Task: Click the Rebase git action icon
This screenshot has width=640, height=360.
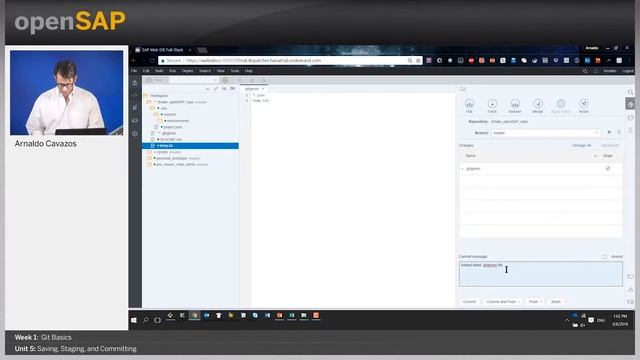Action: coord(515,104)
